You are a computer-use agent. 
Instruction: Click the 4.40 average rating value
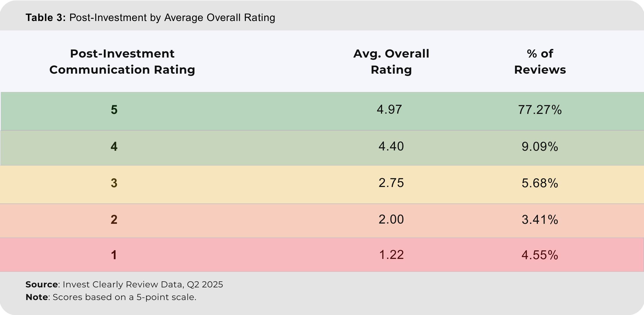click(x=391, y=146)
